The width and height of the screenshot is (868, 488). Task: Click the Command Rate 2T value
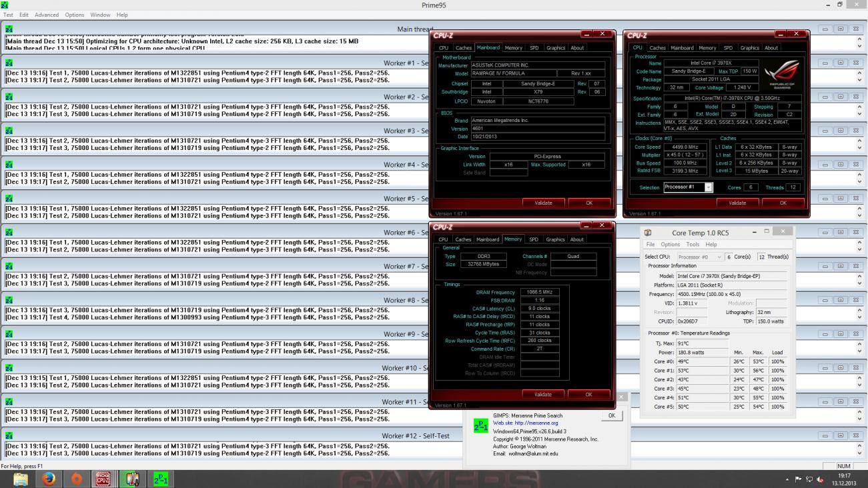(x=539, y=349)
